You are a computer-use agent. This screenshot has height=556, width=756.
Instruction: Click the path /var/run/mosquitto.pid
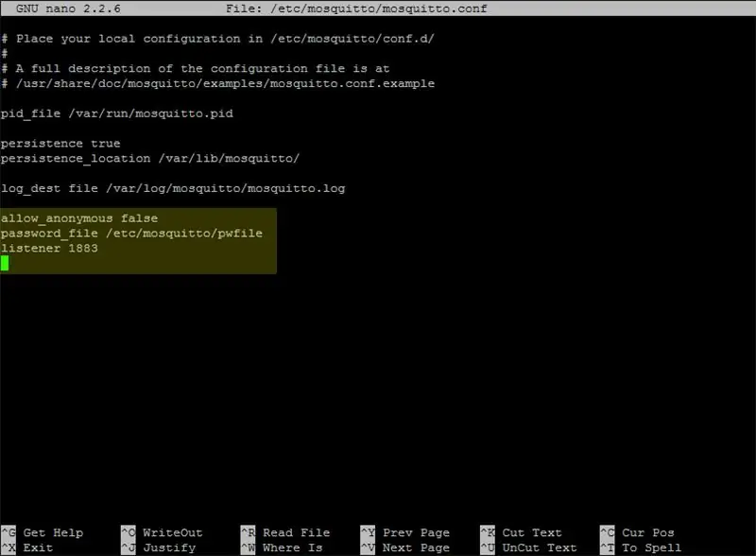(150, 113)
